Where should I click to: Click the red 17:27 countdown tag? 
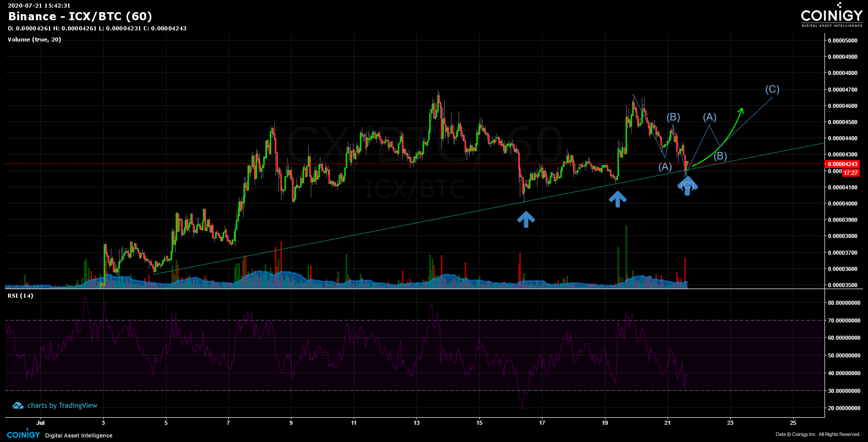click(851, 173)
